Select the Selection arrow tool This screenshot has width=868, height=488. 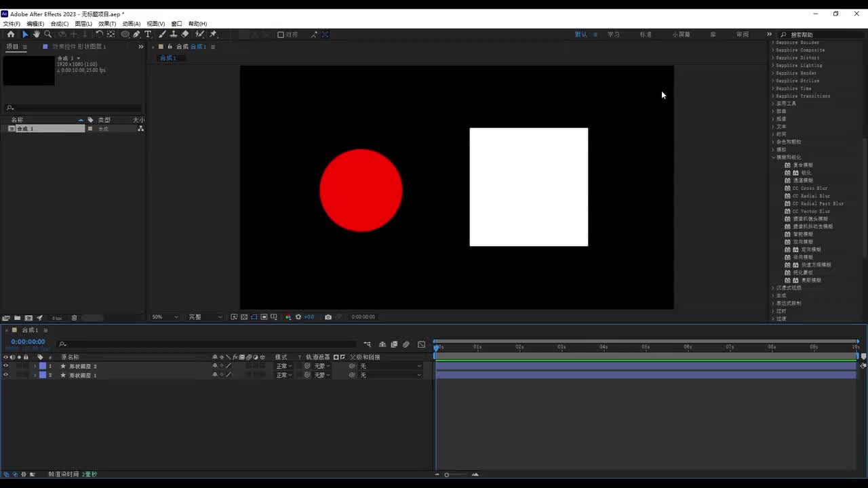point(25,34)
